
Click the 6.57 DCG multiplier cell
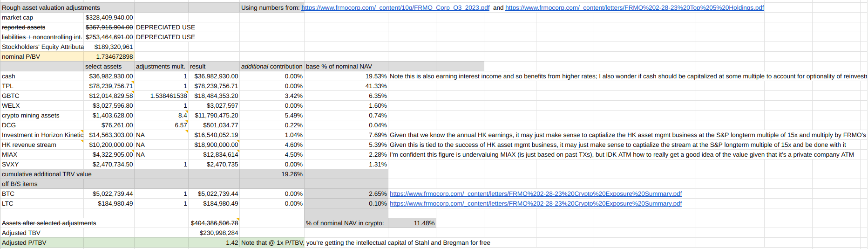coord(161,125)
